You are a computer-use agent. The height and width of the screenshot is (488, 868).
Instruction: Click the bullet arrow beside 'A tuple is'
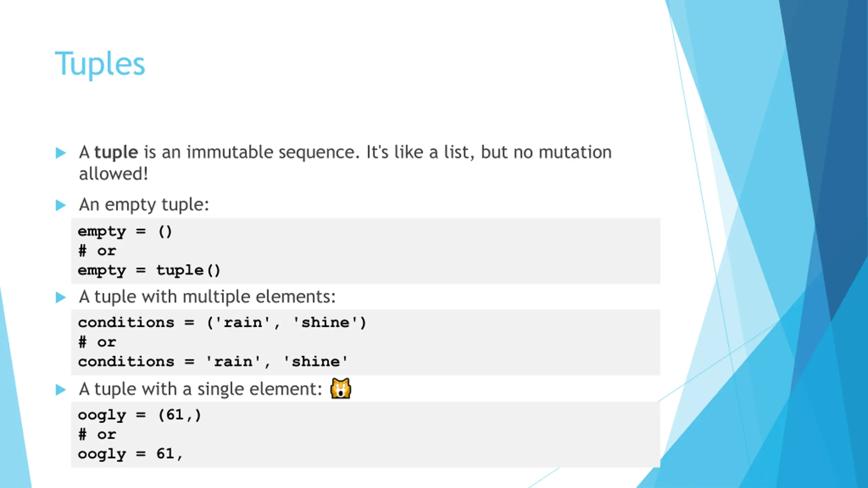(61, 153)
